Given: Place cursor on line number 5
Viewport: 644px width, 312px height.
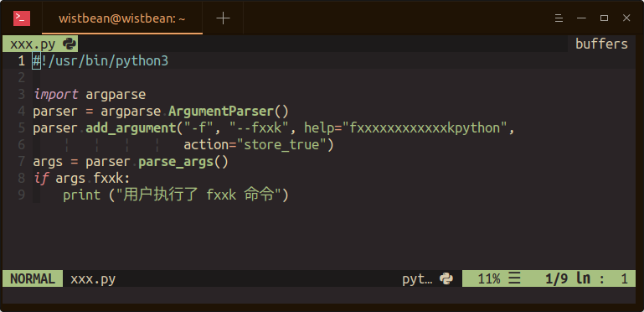Looking at the screenshot, I should (x=22, y=128).
